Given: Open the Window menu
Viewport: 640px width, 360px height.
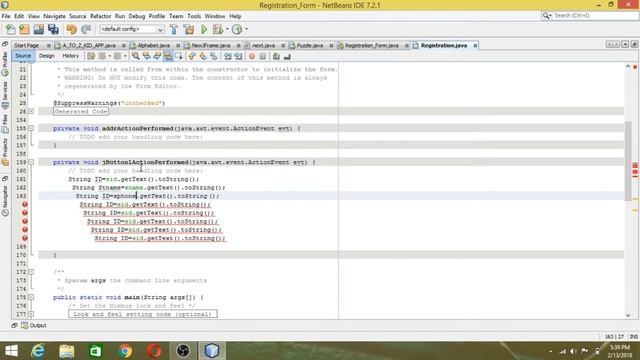Looking at the screenshot, I should pyautogui.click(x=215, y=16).
